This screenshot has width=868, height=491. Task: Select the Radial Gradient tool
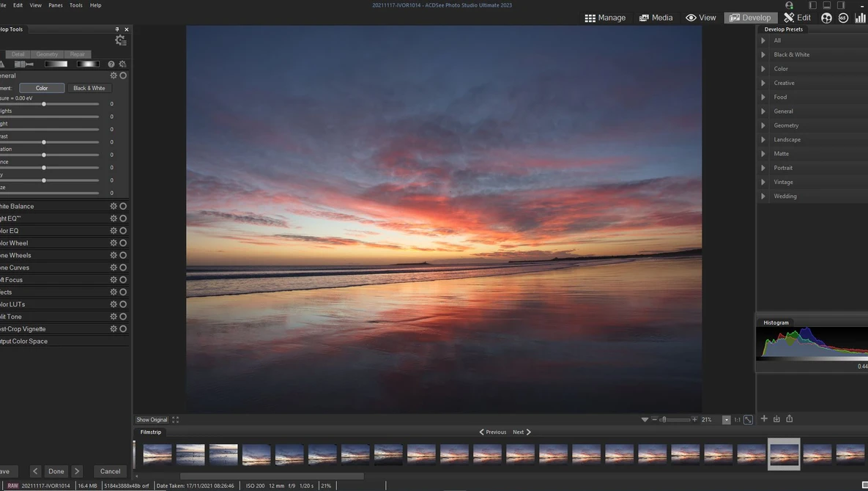[x=87, y=64]
